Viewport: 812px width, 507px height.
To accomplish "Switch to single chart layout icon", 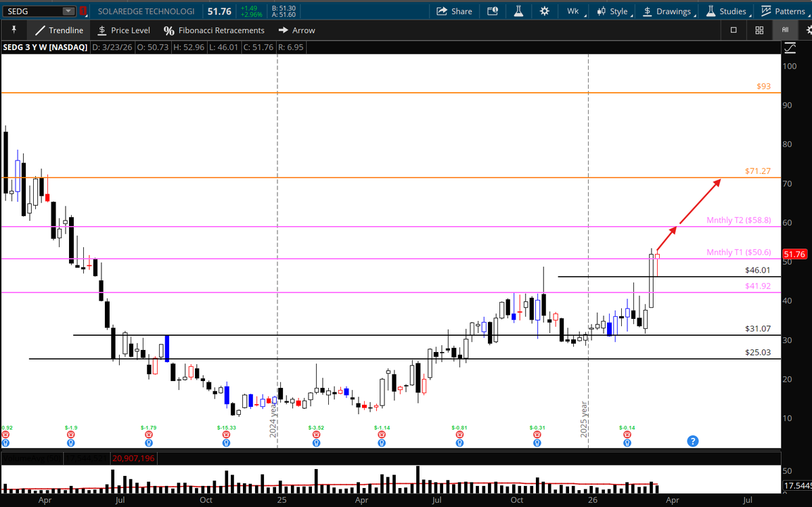I will point(734,30).
